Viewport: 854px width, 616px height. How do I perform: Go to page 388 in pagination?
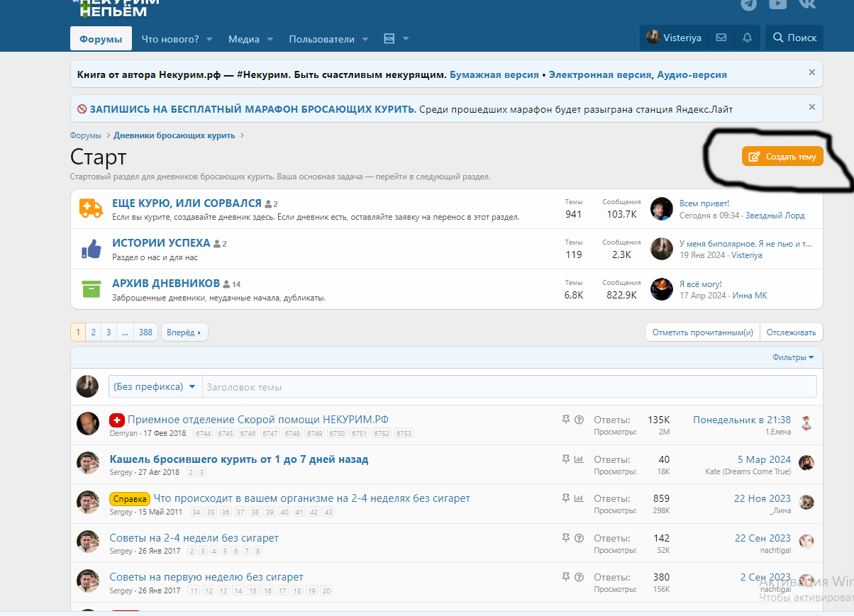pos(145,332)
